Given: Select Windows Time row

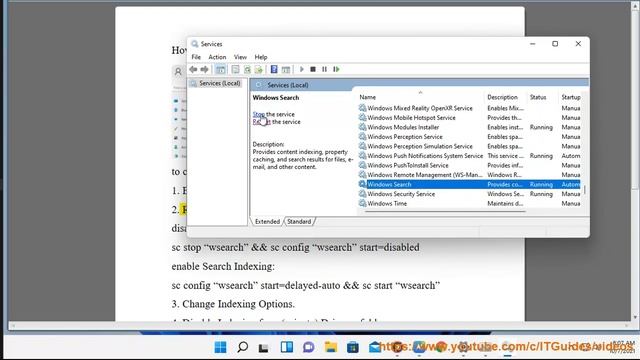Looking at the screenshot, I should click(469, 203).
